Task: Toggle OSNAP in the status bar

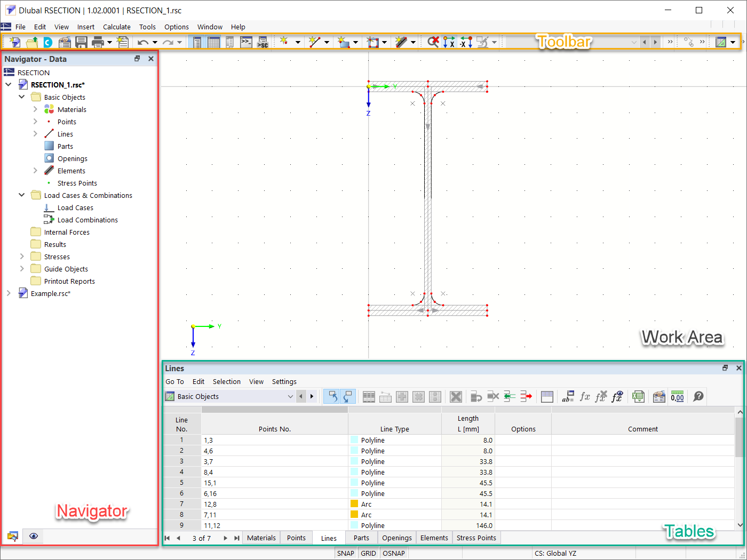Action: [394, 553]
